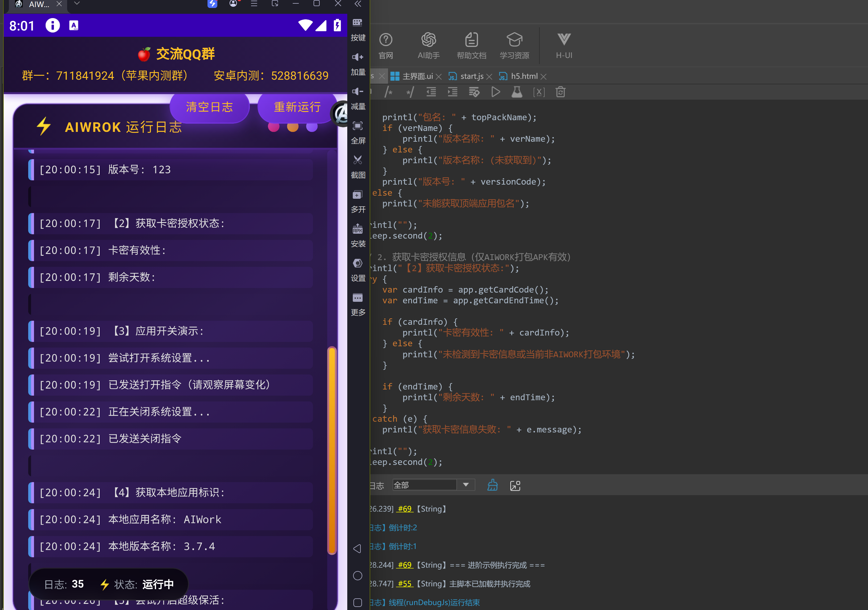This screenshot has width=868, height=610.
Task: Select log line '本地版本名称: 3.7.4'
Action: pos(170,547)
